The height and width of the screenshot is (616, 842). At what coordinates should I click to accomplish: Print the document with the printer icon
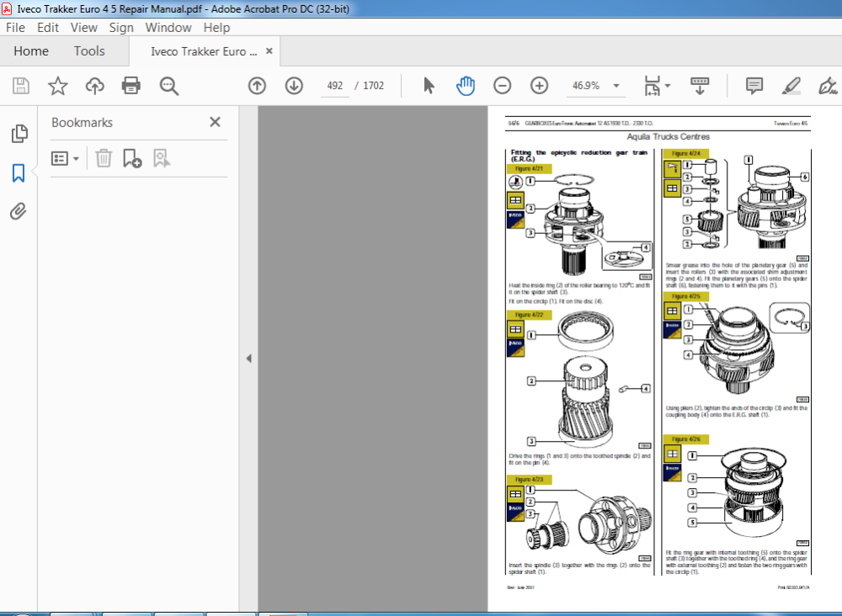click(131, 86)
